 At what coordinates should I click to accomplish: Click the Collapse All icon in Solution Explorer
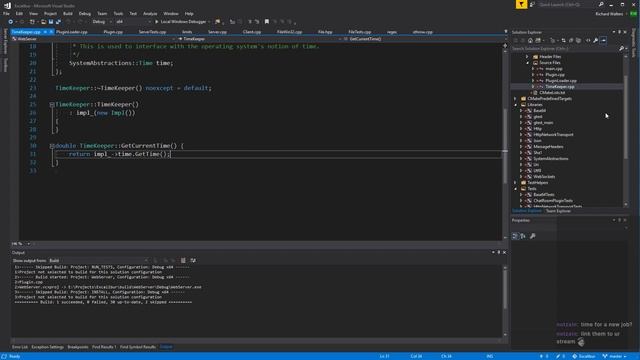click(571, 40)
